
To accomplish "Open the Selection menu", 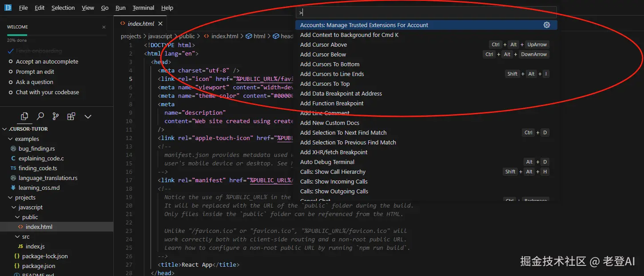I will 63,8.
